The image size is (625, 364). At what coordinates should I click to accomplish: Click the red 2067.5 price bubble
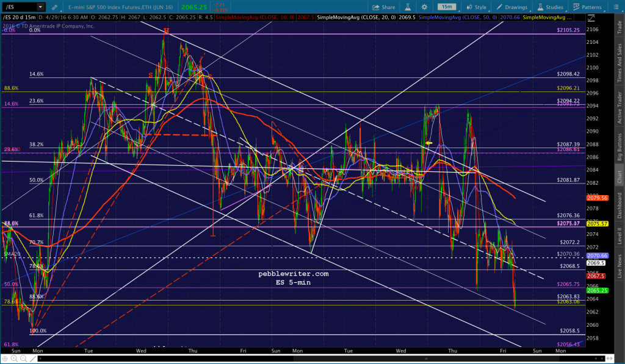(x=596, y=276)
